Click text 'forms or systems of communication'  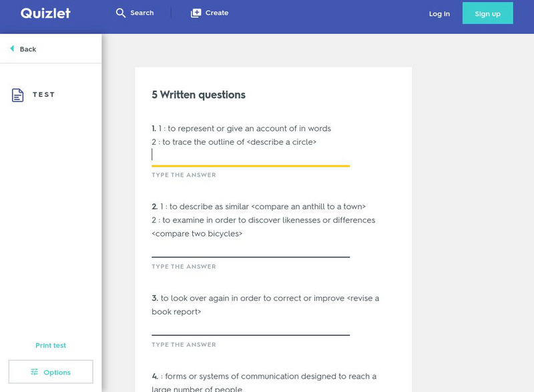232,377
